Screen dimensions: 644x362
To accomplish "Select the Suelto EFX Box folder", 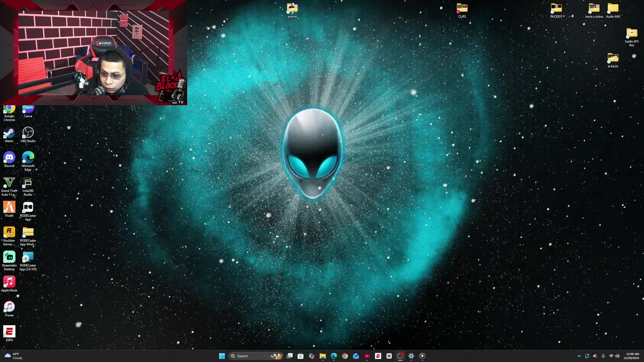I will (631, 37).
